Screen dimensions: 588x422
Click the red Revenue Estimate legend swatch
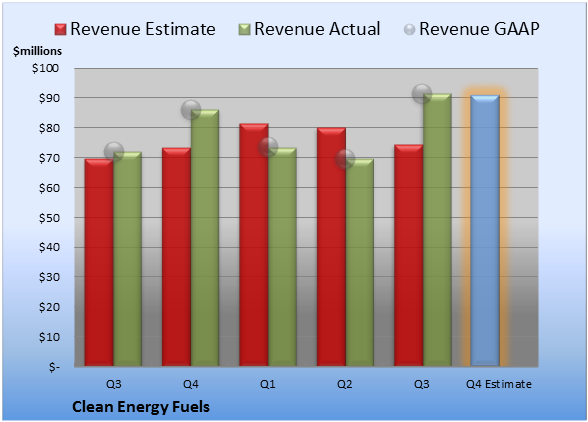[60, 29]
